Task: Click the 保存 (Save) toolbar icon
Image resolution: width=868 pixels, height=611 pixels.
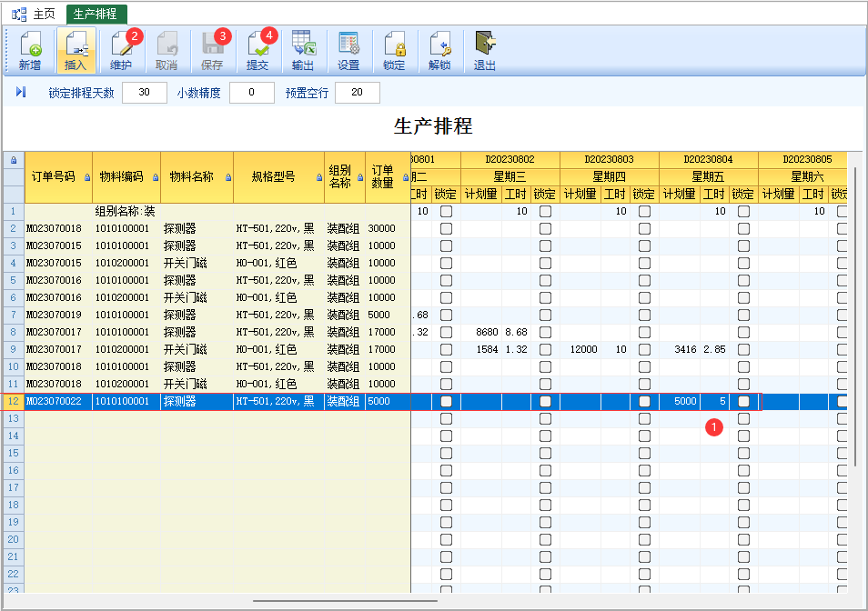Action: tap(212, 51)
